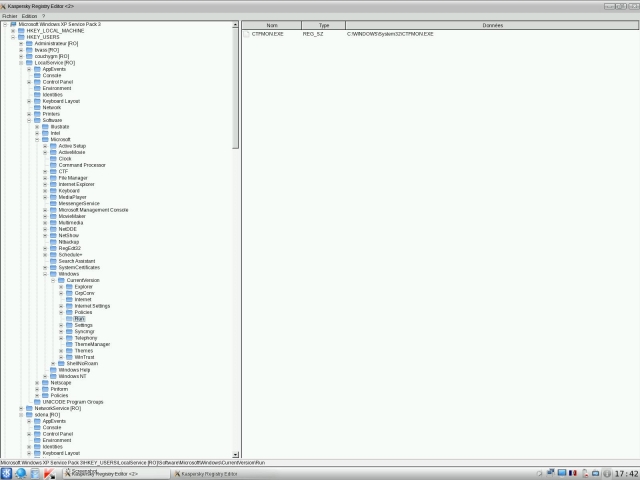The height and width of the screenshot is (480, 640).
Task: Open the network connection tray icon
Action: click(x=550, y=473)
